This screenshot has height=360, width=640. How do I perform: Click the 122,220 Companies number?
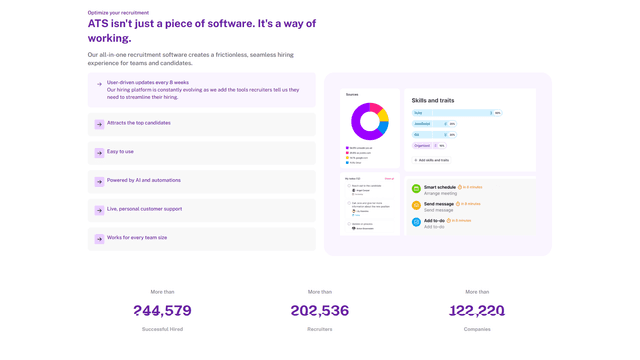477,311
